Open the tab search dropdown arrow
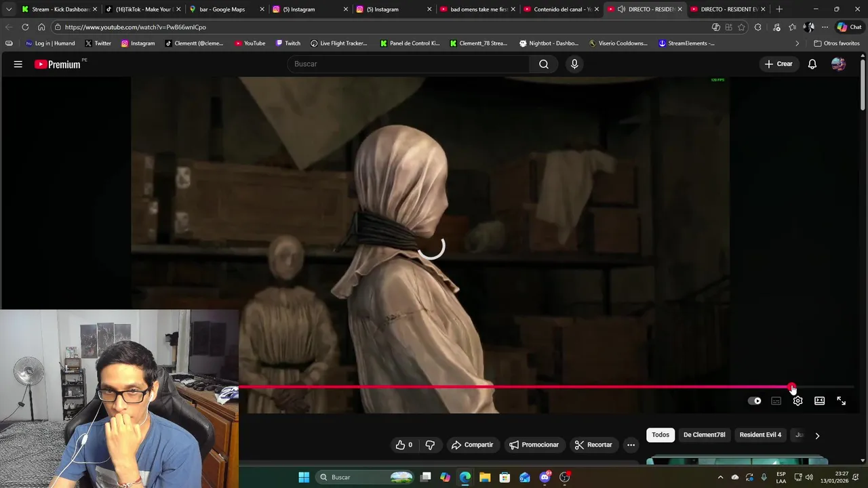 point(9,9)
